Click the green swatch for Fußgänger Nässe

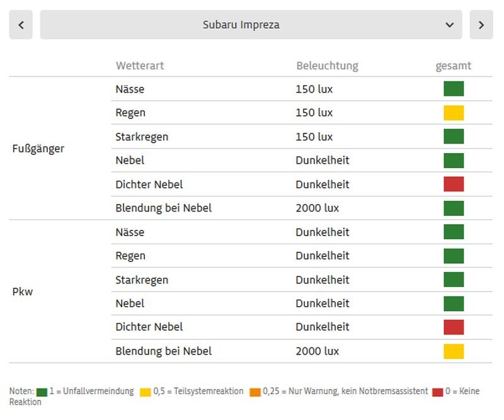click(x=454, y=89)
